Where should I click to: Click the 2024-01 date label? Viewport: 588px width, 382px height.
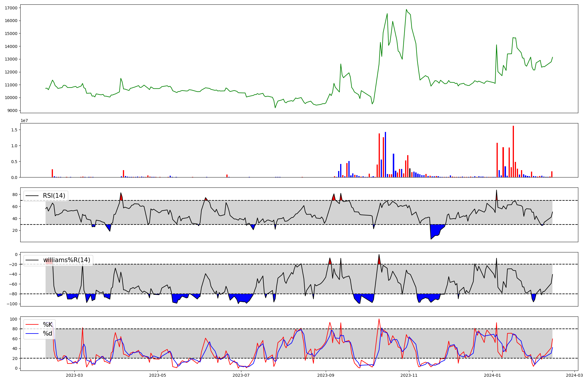[x=492, y=375]
